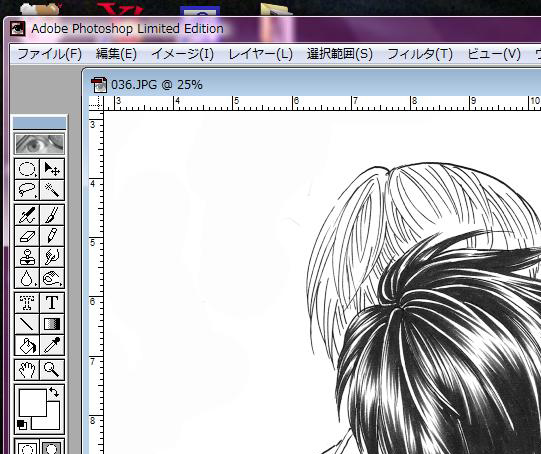The width and height of the screenshot is (541, 454).
Task: Click the Adobe eye logo in toolbox
Action: click(x=39, y=144)
